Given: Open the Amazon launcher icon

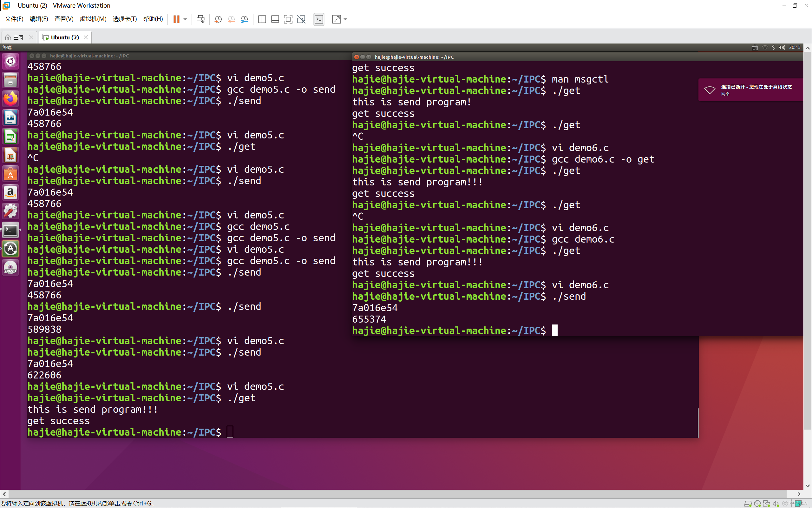Looking at the screenshot, I should 10,192.
